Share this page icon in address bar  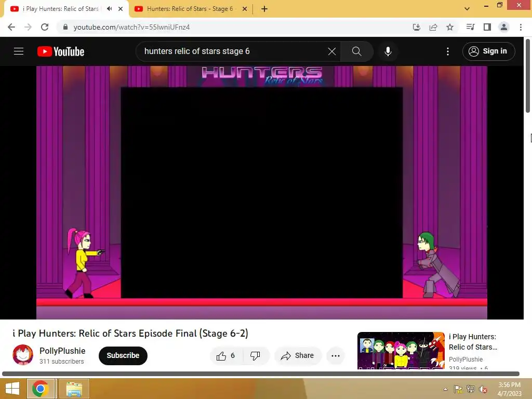[x=433, y=27]
